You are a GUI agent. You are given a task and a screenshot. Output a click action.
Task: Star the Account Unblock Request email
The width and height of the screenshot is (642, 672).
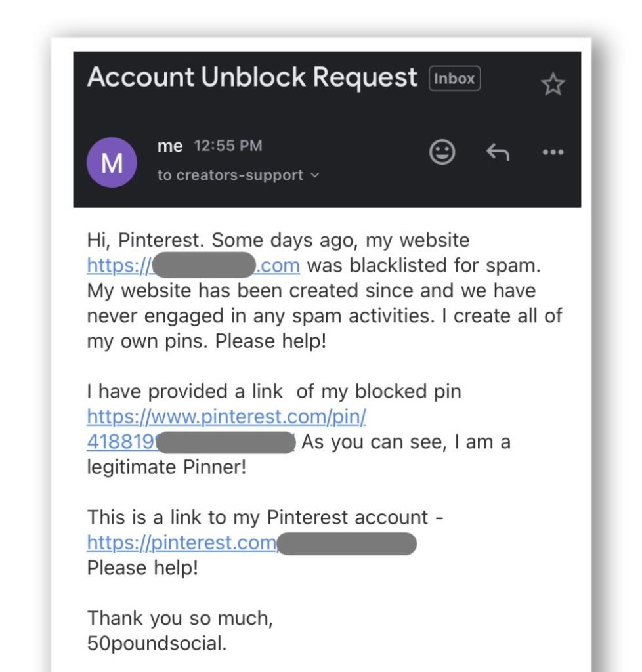pos(552,85)
